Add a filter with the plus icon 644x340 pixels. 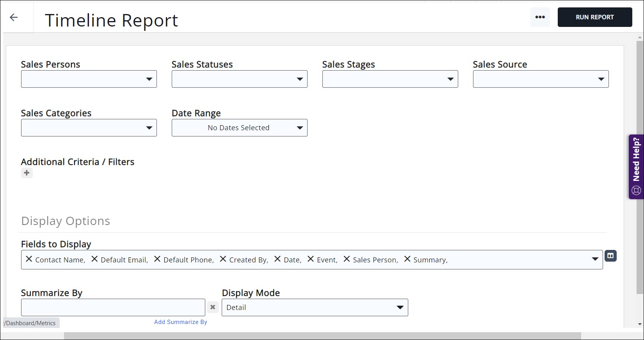click(27, 173)
